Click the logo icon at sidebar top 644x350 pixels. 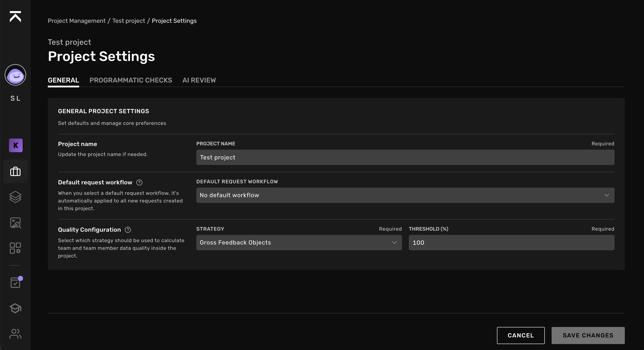click(15, 16)
